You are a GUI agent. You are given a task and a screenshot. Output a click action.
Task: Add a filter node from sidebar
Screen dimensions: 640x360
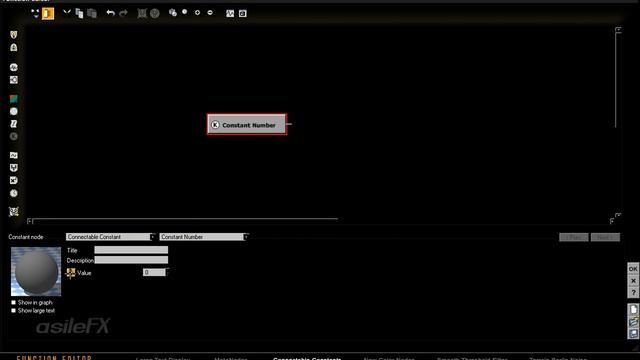click(13, 155)
